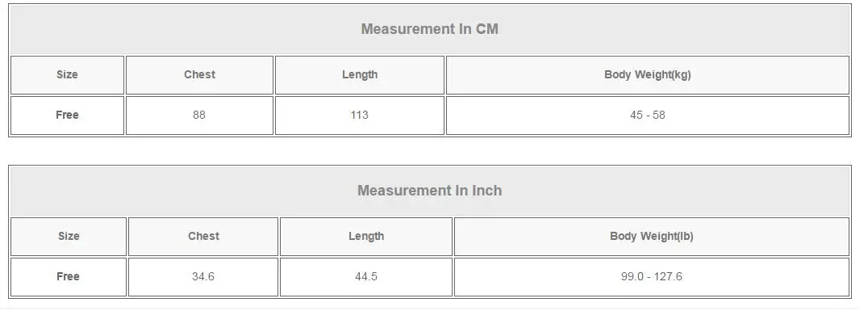The image size is (868, 311).
Task: Click the body weight 99.0 - 127.6 cell
Action: coord(652,276)
